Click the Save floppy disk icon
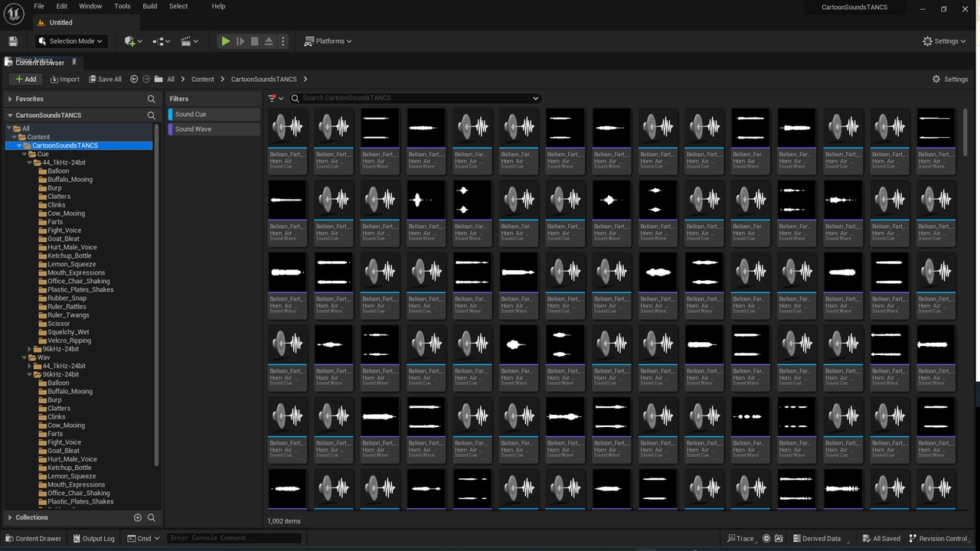Viewport: 980px width, 551px height. (13, 41)
